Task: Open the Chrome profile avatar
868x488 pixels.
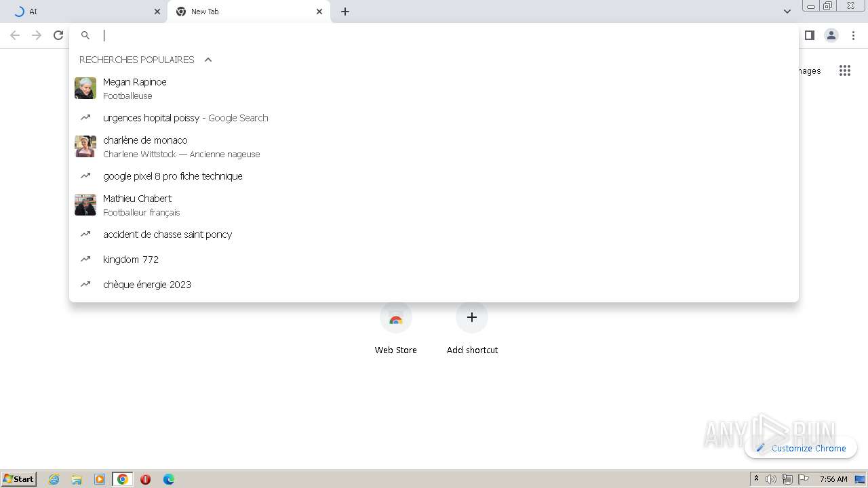Action: click(x=831, y=35)
